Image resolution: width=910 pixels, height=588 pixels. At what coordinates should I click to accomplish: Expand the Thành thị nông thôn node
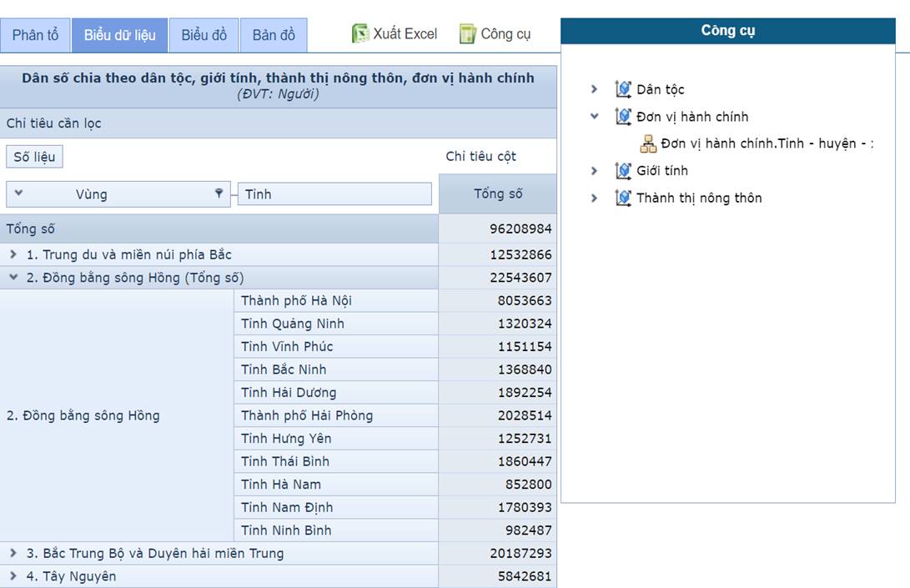594,198
